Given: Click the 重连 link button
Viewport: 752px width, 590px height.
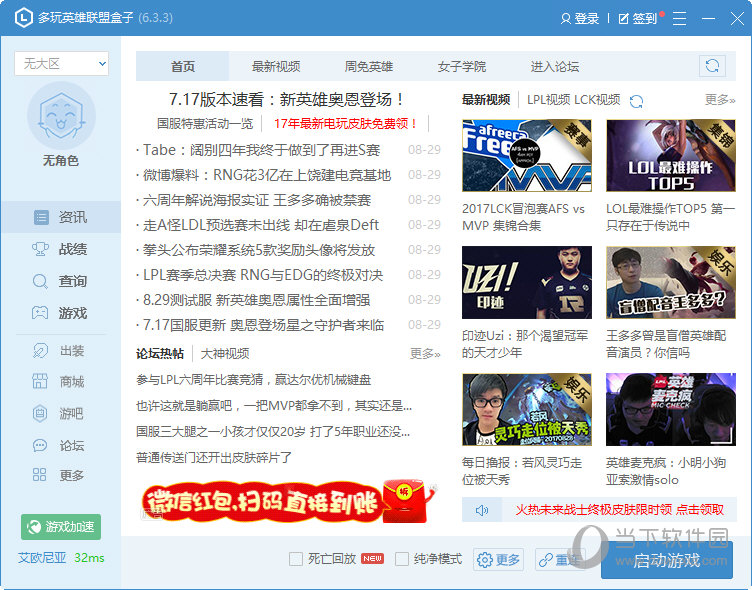Looking at the screenshot, I should tap(559, 559).
